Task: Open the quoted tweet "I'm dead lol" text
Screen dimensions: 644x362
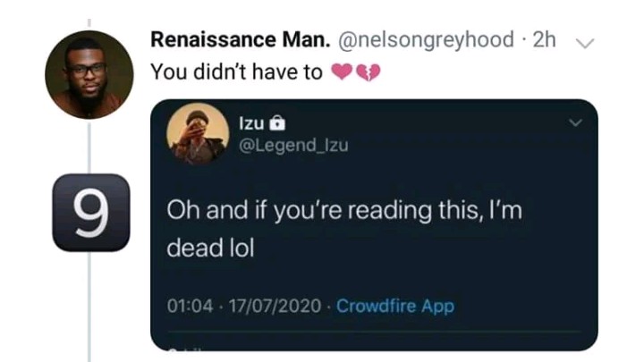Action: (x=344, y=229)
